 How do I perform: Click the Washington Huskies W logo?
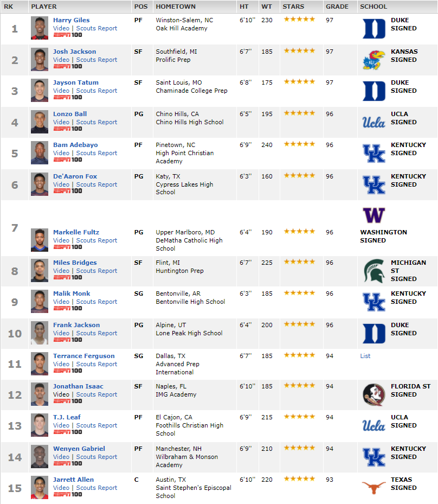tap(374, 215)
